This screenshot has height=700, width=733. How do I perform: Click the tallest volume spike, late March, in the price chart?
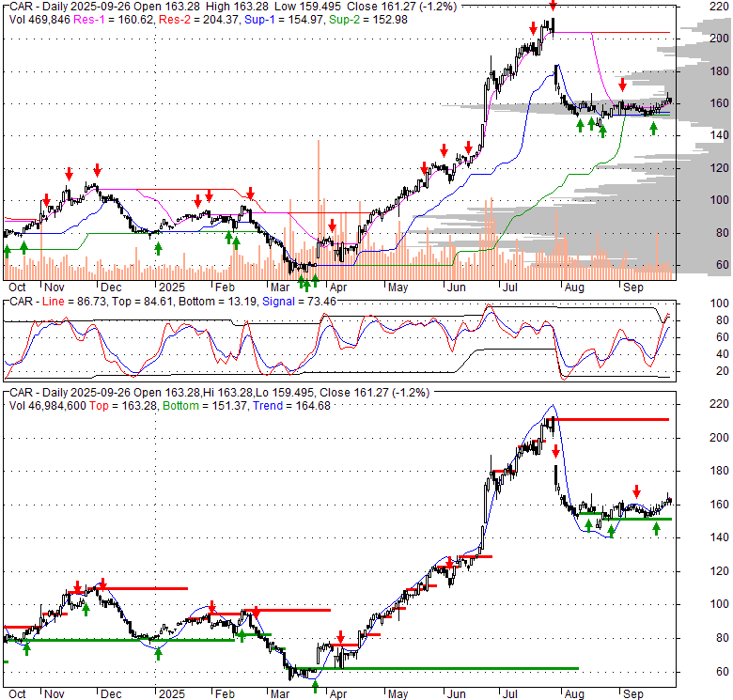pyautogui.click(x=319, y=210)
